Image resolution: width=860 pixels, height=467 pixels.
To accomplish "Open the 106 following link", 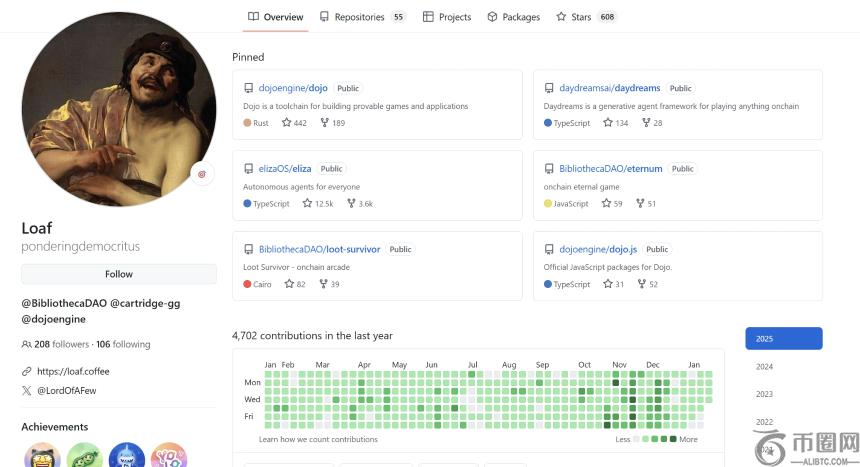I will coord(123,345).
